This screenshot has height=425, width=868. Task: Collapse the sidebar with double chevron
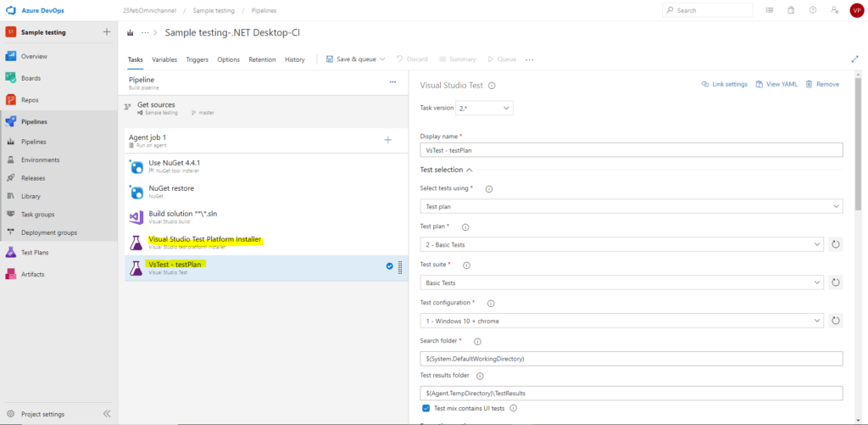(x=107, y=414)
